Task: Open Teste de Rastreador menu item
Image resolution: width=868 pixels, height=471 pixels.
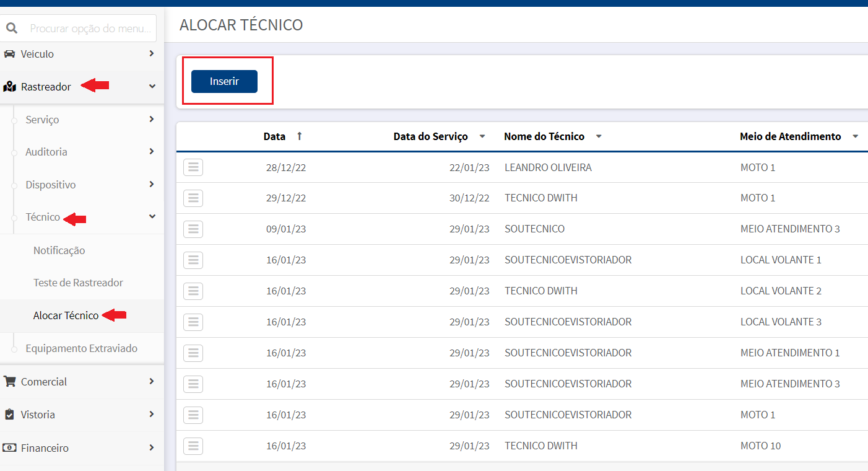Action: click(78, 283)
